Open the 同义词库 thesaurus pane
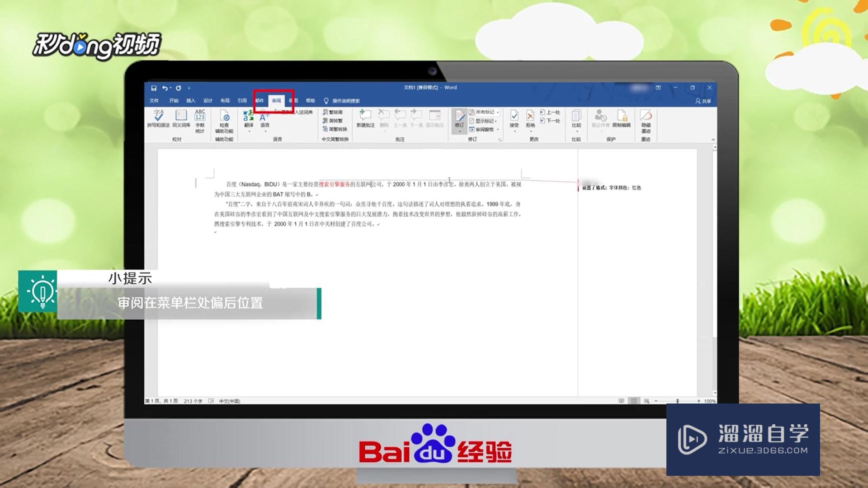 point(181,121)
